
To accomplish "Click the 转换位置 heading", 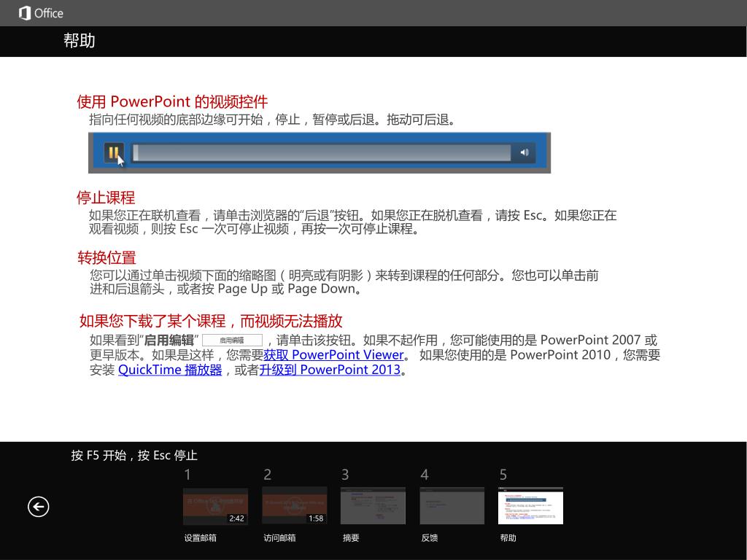I will pyautogui.click(x=107, y=257).
